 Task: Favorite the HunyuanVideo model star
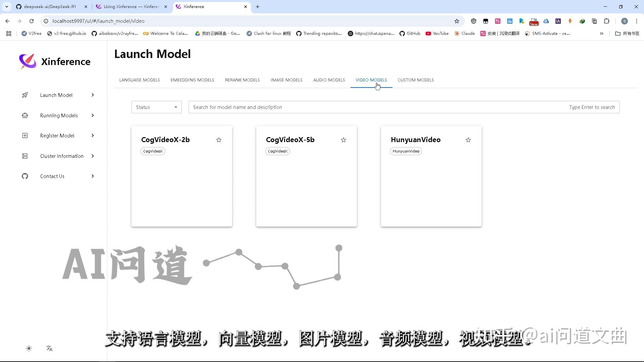click(468, 140)
